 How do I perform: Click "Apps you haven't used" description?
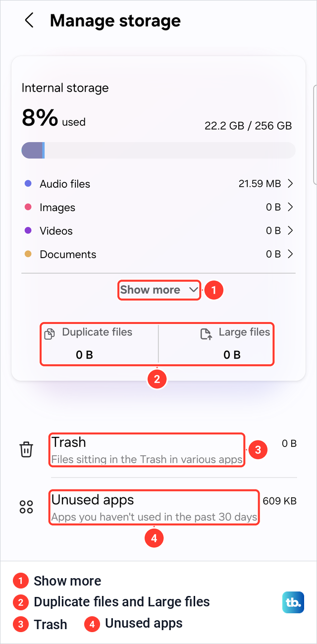click(x=154, y=518)
